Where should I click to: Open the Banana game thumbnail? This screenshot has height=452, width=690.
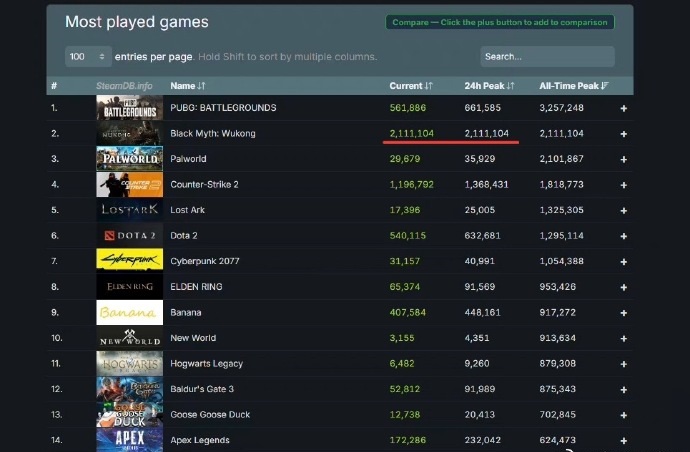point(129,312)
